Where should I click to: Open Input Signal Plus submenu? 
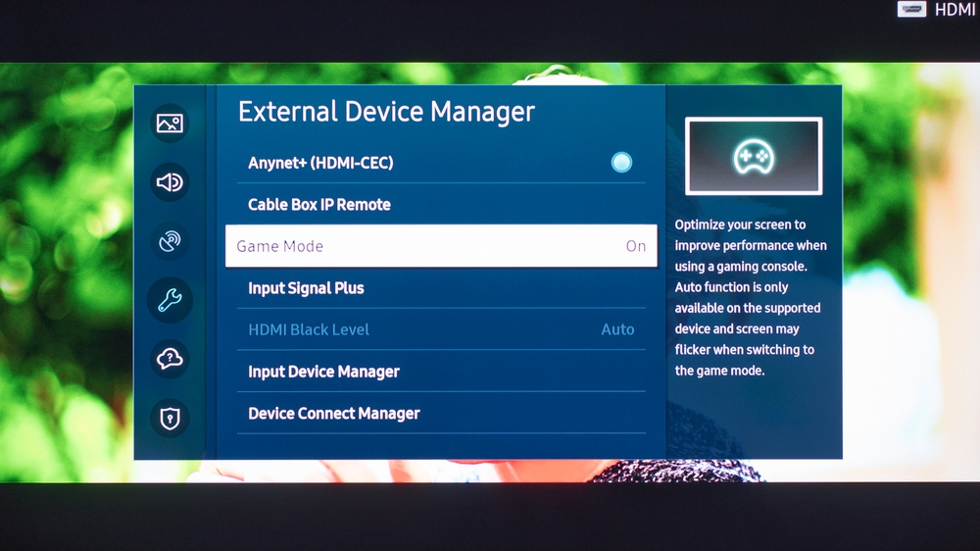click(x=306, y=288)
